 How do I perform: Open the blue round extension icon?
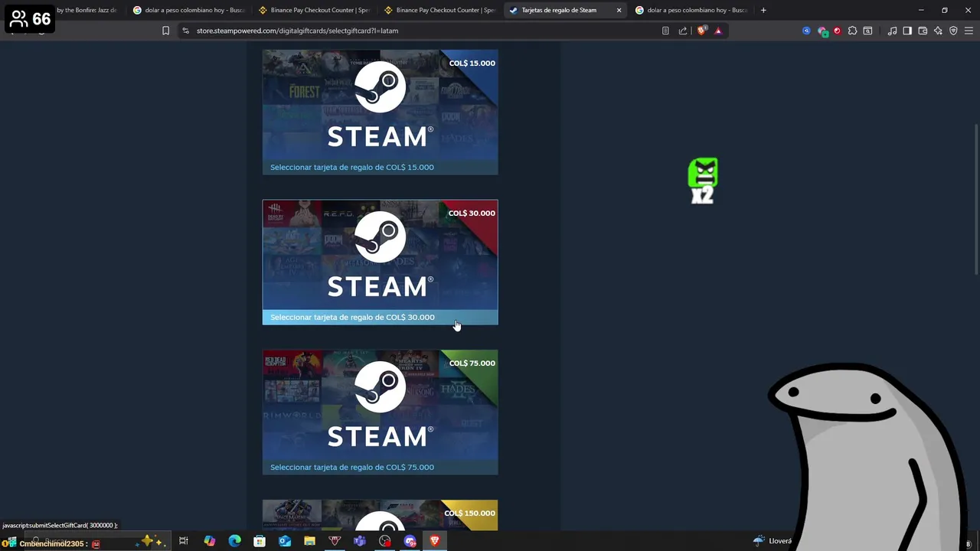pos(806,31)
